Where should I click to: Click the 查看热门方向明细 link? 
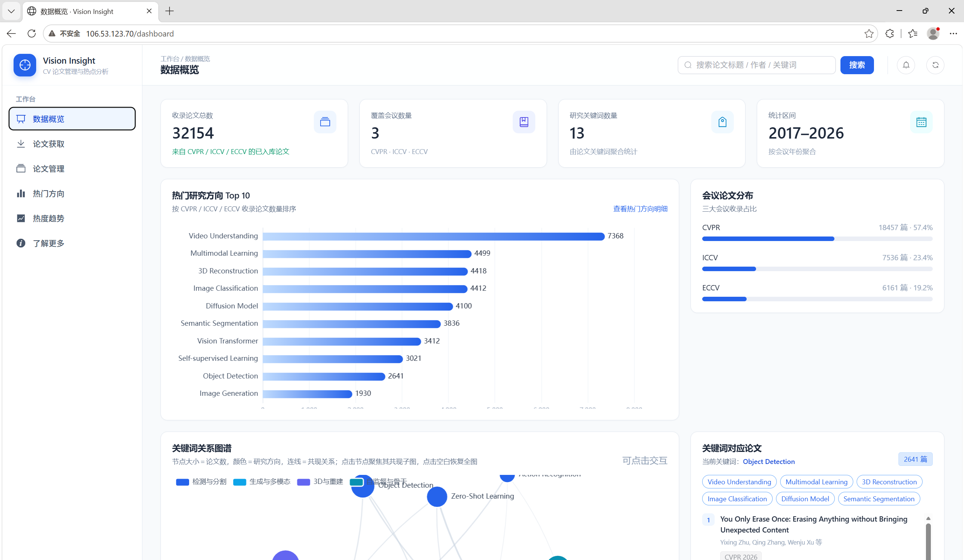pyautogui.click(x=640, y=209)
